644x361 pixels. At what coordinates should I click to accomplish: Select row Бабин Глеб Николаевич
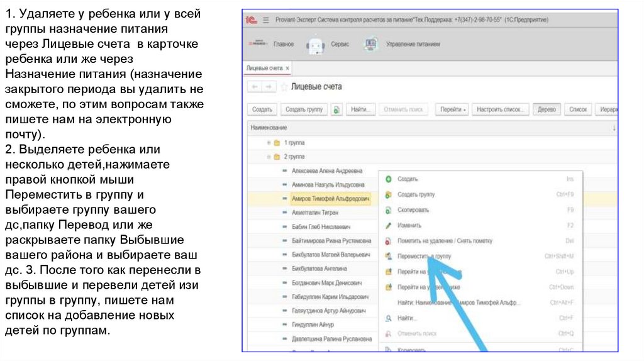click(321, 226)
